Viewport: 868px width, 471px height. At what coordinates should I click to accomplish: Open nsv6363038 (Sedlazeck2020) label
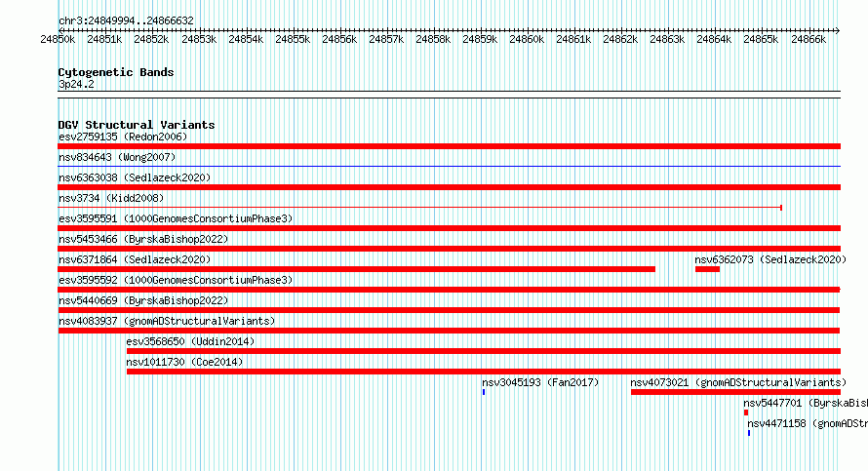135,177
